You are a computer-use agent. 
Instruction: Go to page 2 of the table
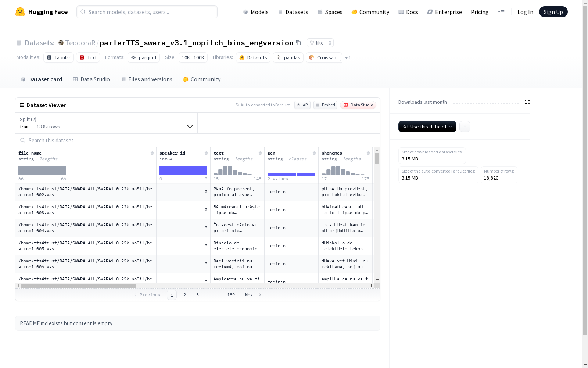click(184, 295)
